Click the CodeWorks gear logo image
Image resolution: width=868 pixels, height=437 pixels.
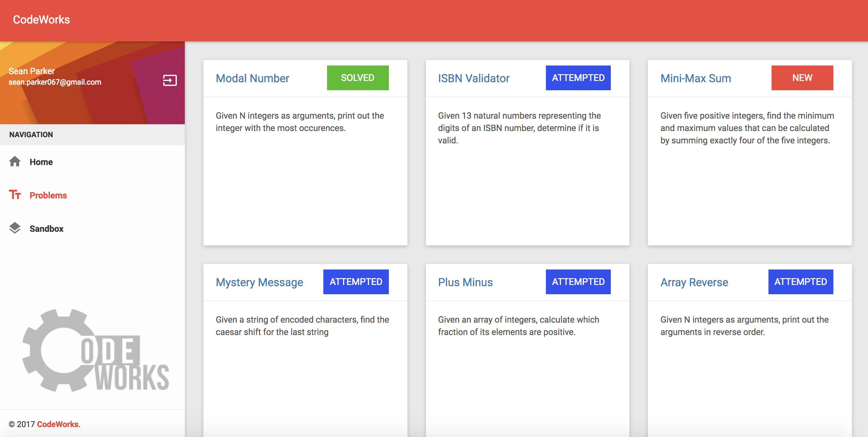click(x=95, y=350)
